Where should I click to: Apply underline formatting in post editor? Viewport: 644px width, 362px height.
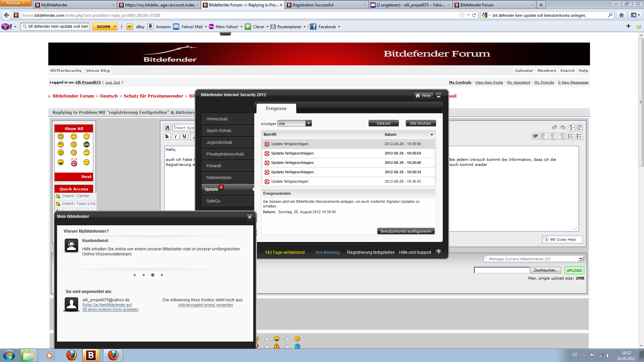(x=184, y=136)
